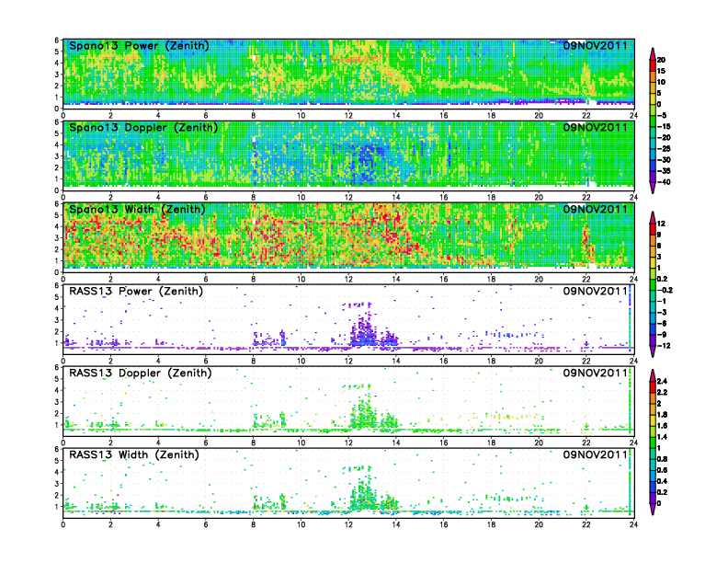Click the purple bottom arrow of the top colorbar

pyautogui.click(x=653, y=188)
